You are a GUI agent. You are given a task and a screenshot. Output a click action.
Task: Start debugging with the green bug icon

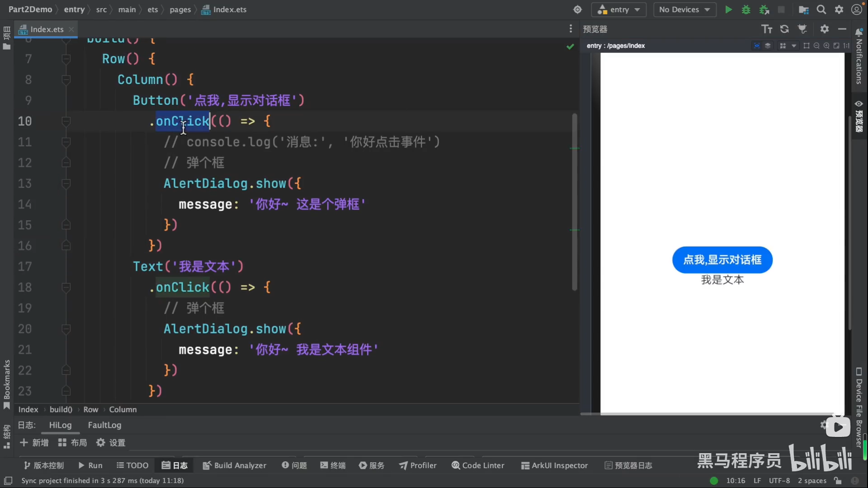pos(746,9)
